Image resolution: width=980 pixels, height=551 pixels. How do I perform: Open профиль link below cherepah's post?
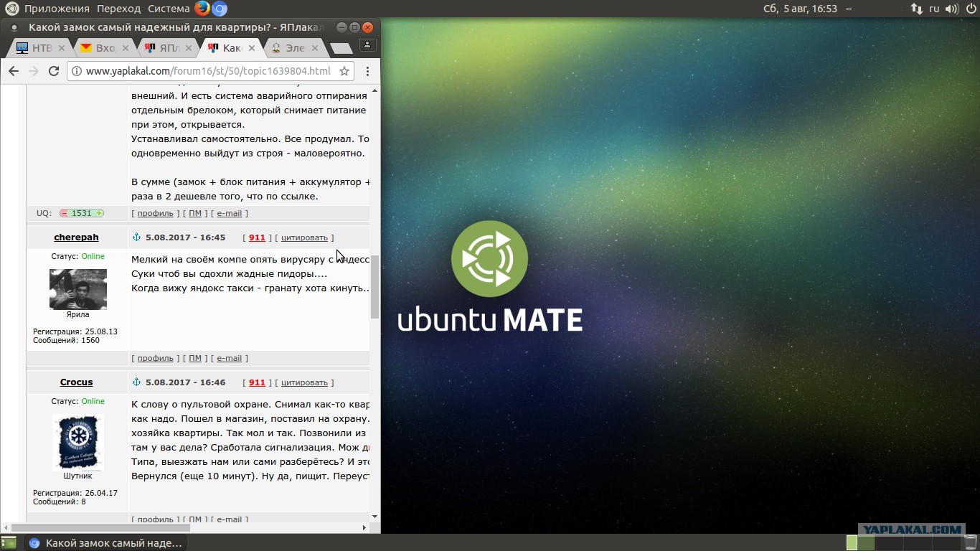[x=156, y=358]
